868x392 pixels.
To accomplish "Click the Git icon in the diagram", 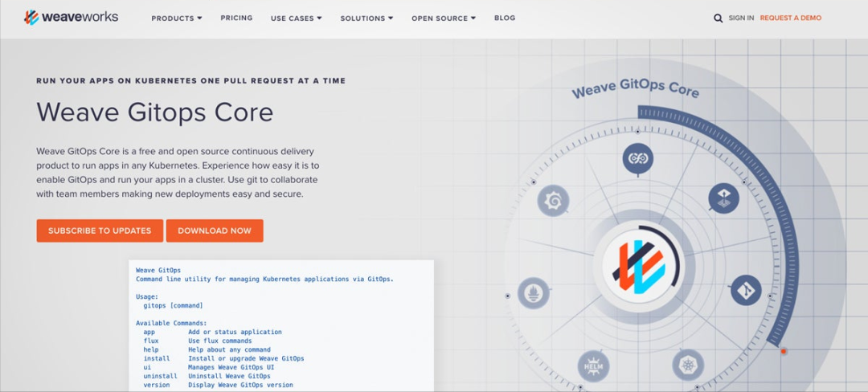I will point(746,289).
